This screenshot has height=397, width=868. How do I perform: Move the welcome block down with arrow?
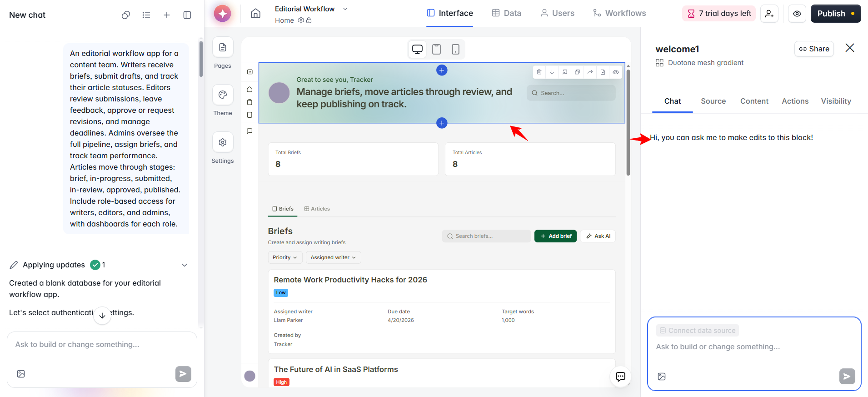(552, 72)
